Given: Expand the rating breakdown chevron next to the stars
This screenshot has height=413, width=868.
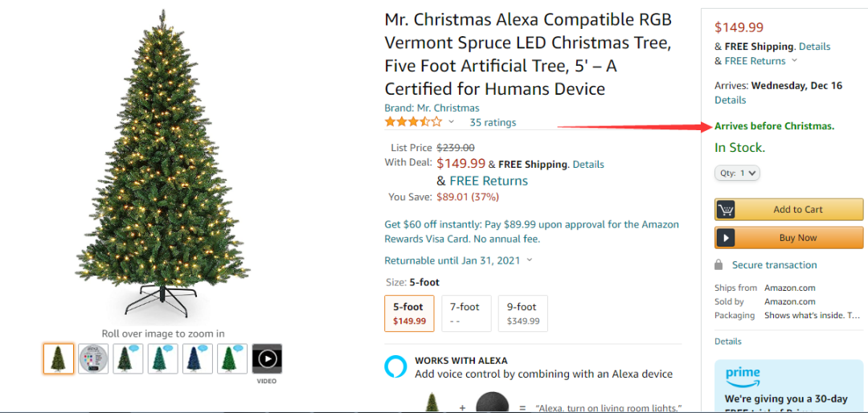Looking at the screenshot, I should [x=452, y=122].
